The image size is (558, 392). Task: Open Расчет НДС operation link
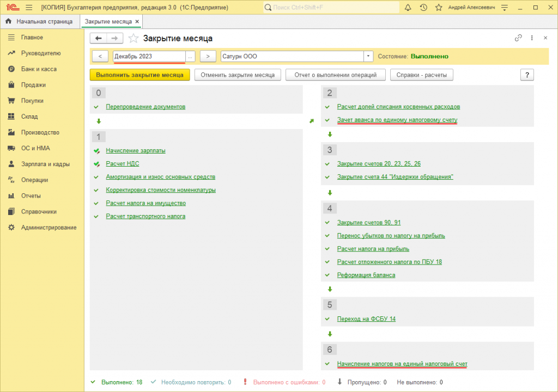point(123,164)
